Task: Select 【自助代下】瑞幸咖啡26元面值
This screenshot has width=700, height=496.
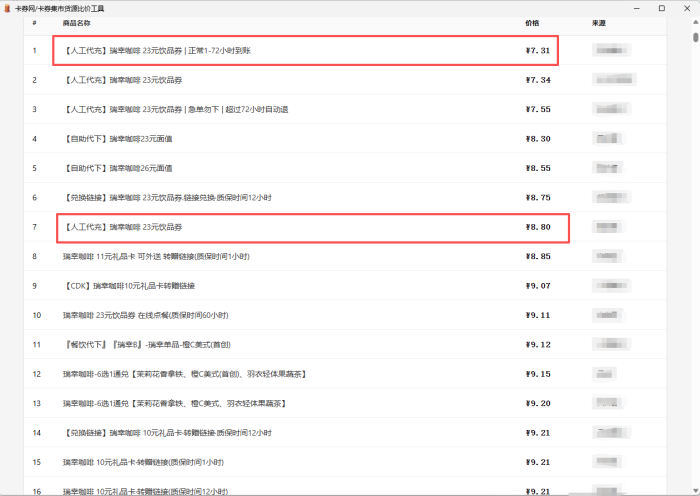Action: 118,168
